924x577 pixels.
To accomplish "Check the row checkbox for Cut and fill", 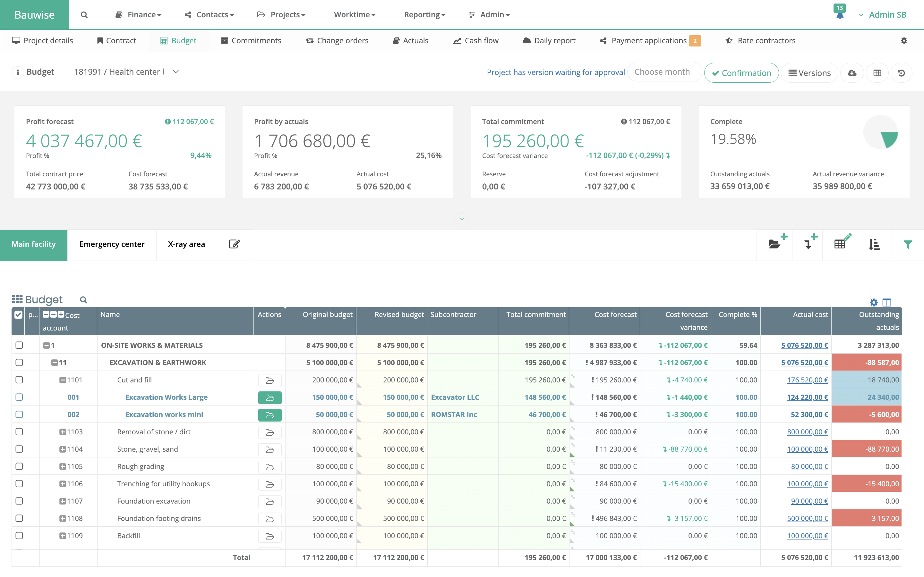I will (19, 380).
